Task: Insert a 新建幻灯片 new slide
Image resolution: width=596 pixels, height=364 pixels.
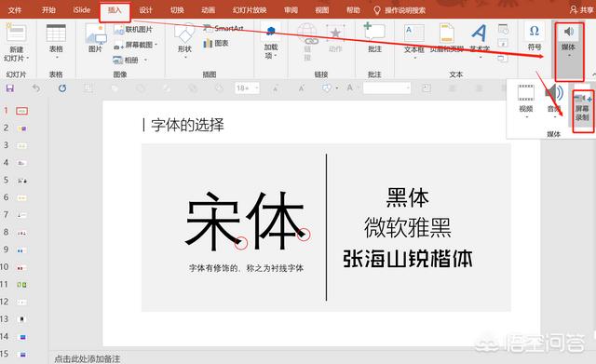Action: [16, 42]
